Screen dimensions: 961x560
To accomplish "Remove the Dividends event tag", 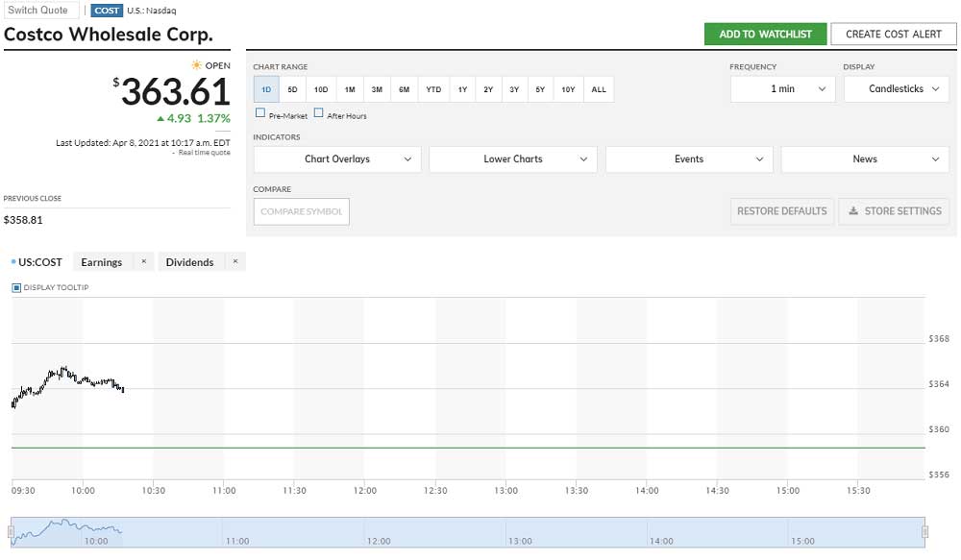I will [x=235, y=261].
